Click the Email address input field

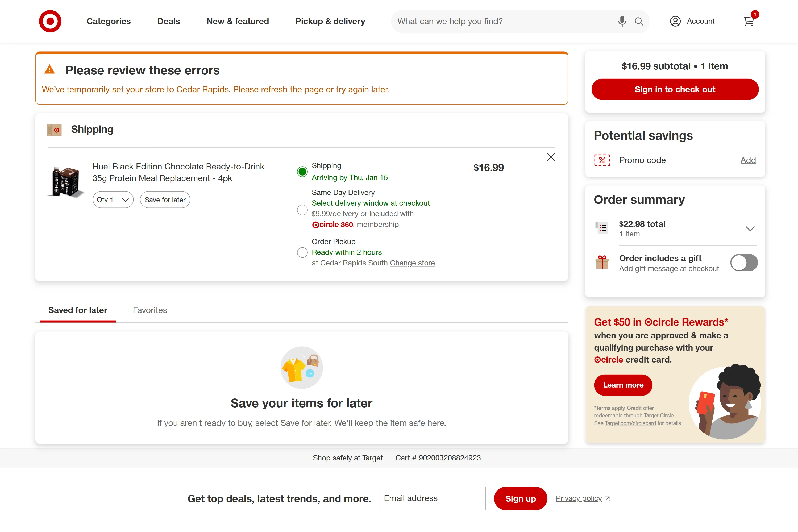(432, 498)
